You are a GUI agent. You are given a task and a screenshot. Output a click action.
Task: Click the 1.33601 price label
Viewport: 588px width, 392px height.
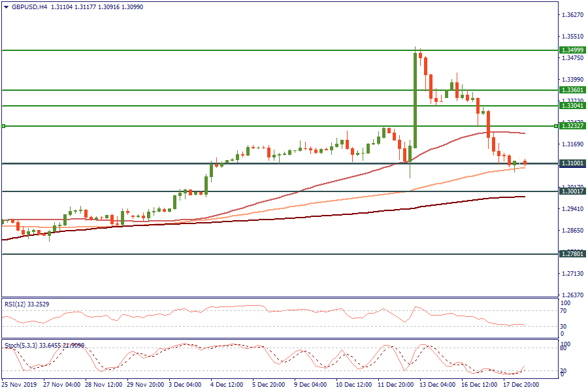click(x=572, y=90)
